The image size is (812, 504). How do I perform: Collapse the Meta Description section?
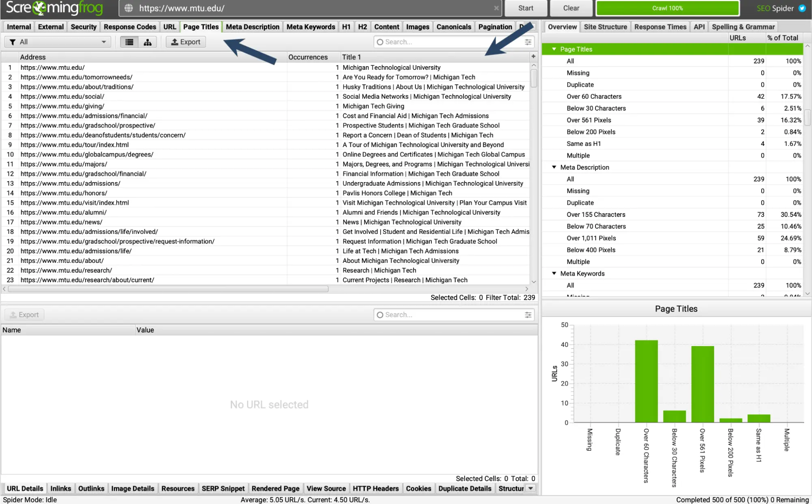pyautogui.click(x=554, y=167)
